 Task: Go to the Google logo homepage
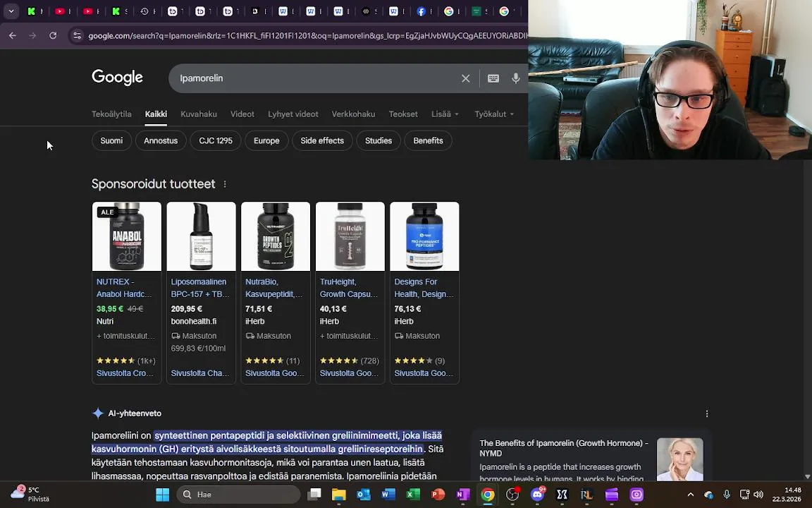pyautogui.click(x=117, y=77)
